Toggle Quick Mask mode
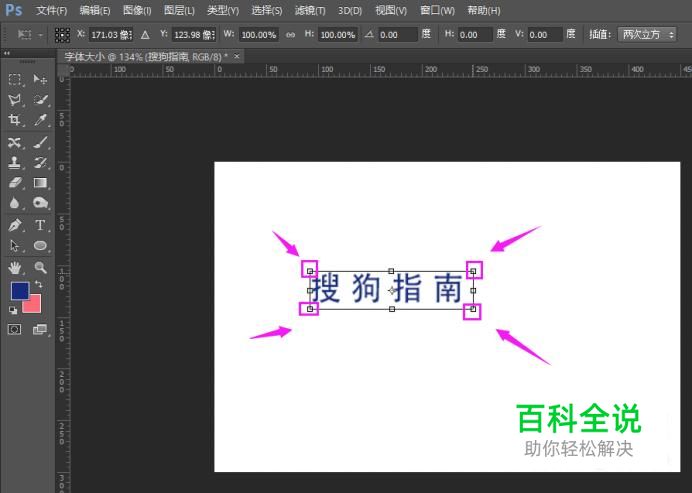Screen dimensions: 692x493 (x=15, y=329)
